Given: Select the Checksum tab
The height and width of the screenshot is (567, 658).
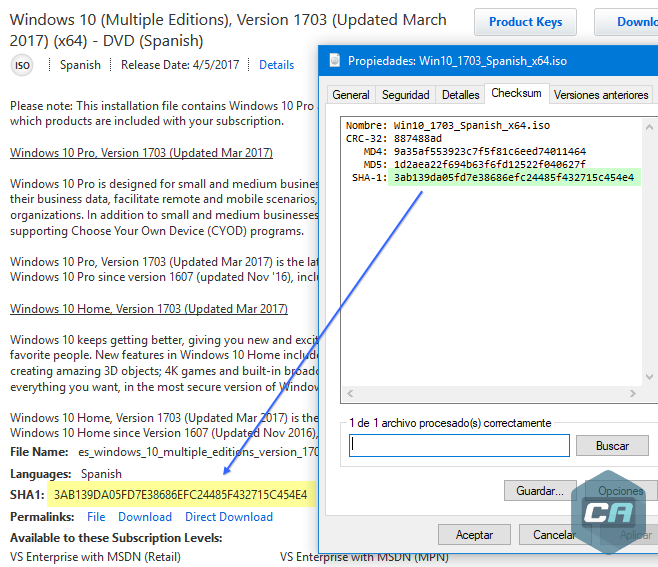Looking at the screenshot, I should coord(516,93).
